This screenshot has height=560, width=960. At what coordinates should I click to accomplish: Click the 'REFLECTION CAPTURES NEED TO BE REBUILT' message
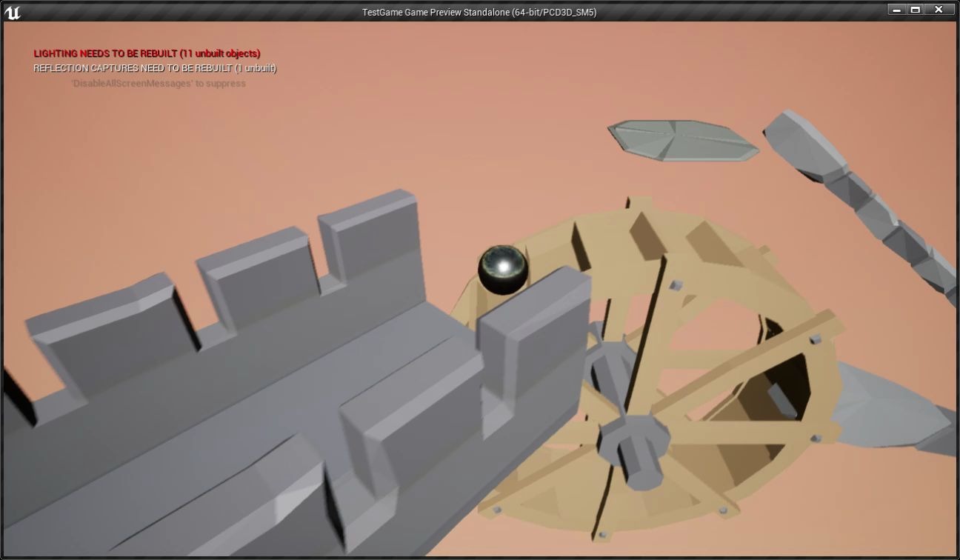click(153, 67)
